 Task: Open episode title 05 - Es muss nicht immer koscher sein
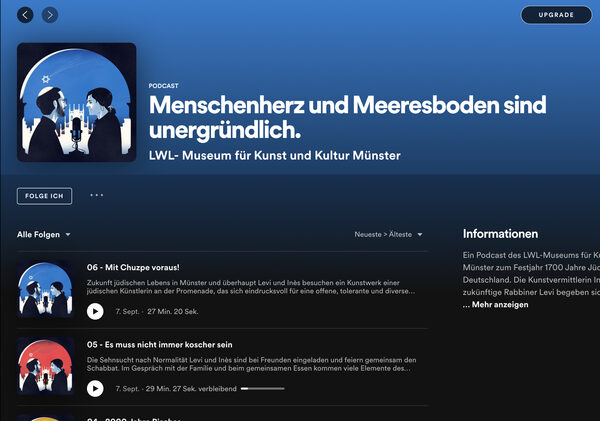[x=159, y=345]
